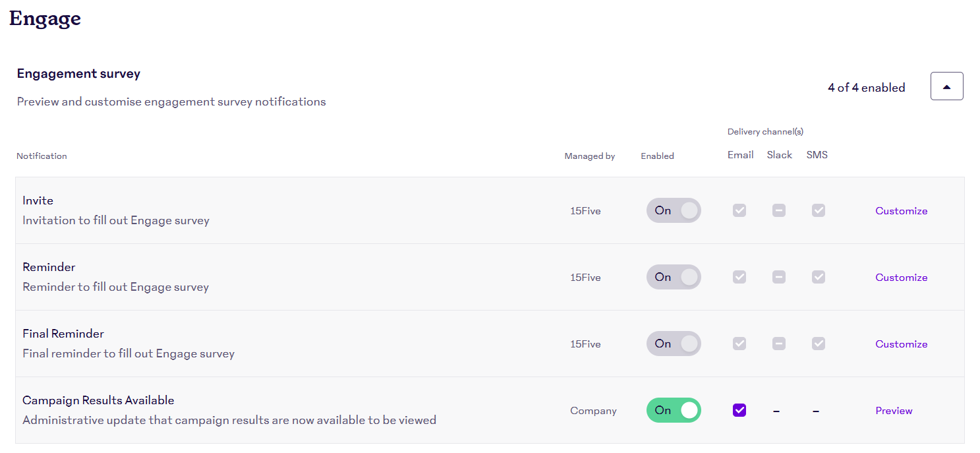The image size is (980, 453).
Task: Click Email checkbox in Final Reminder row
Action: click(739, 344)
